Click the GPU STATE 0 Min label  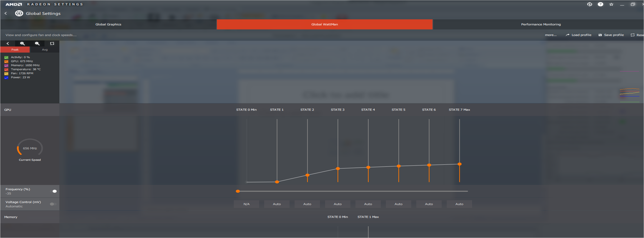tap(246, 110)
